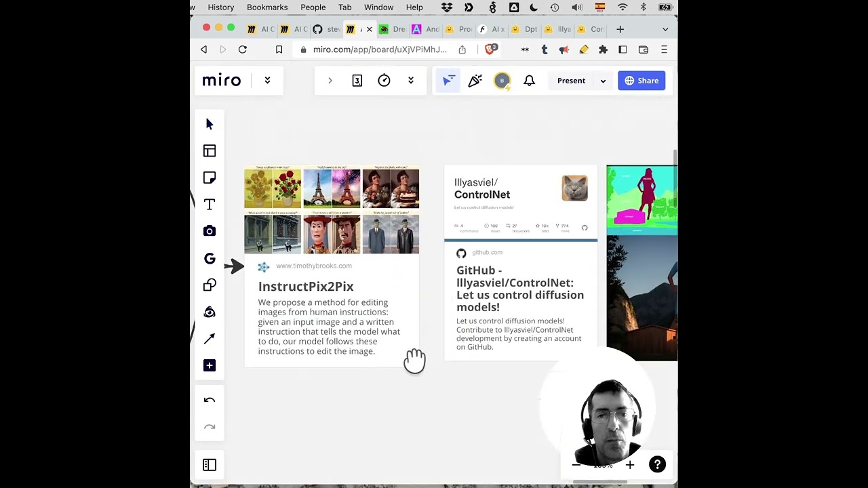This screenshot has width=868, height=488.
Task: Open the volume control in menu bar
Action: pos(577,7)
